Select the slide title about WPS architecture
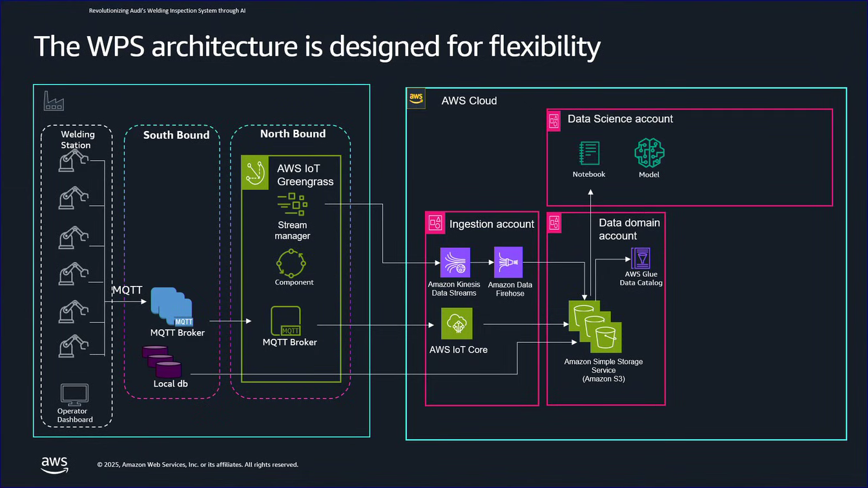The height and width of the screenshot is (488, 868). point(317,46)
